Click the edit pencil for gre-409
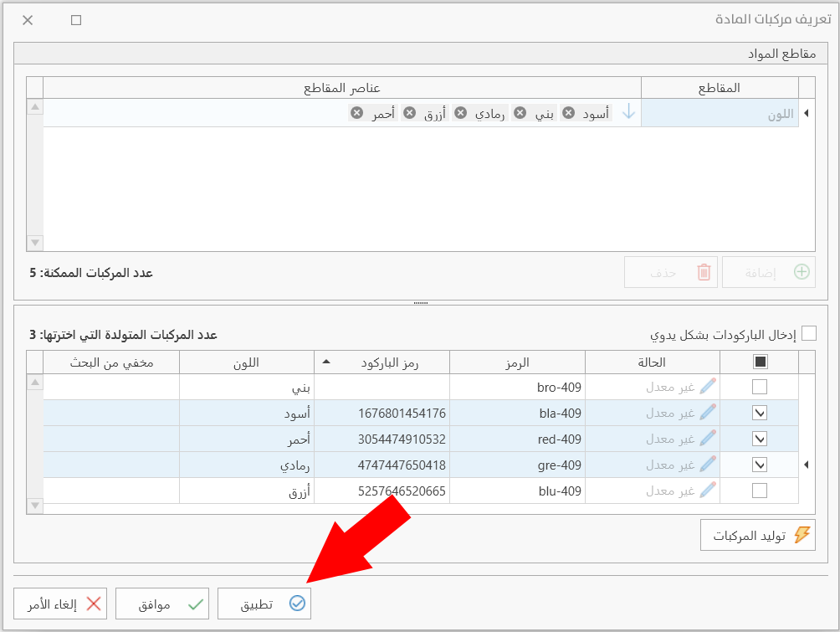Viewport: 840px width, 632px height. tap(708, 465)
